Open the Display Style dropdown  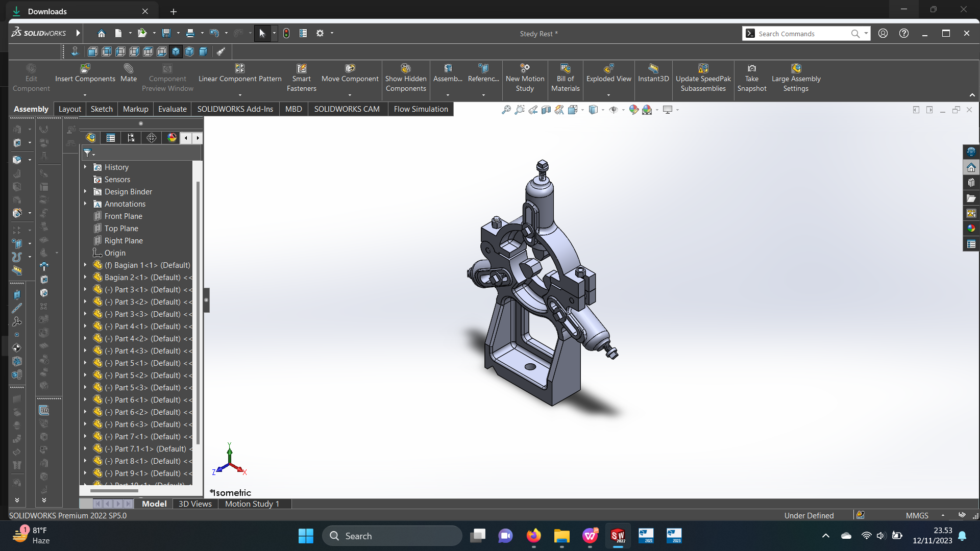point(603,110)
